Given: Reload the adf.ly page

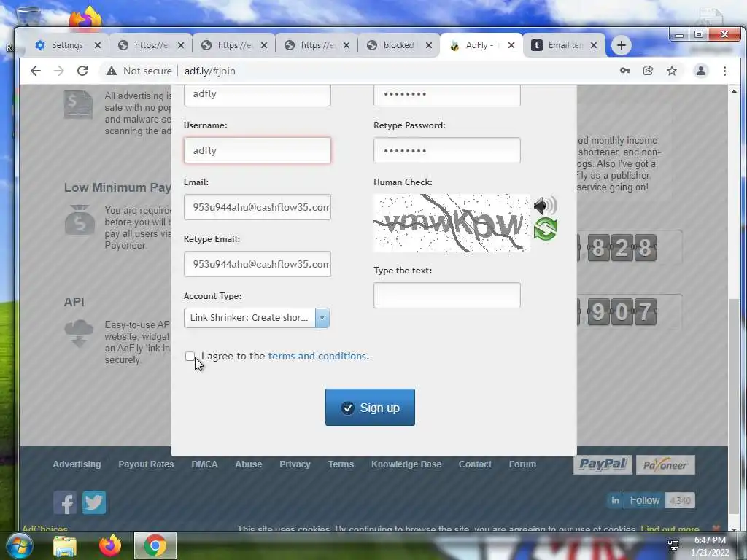Looking at the screenshot, I should (x=82, y=71).
